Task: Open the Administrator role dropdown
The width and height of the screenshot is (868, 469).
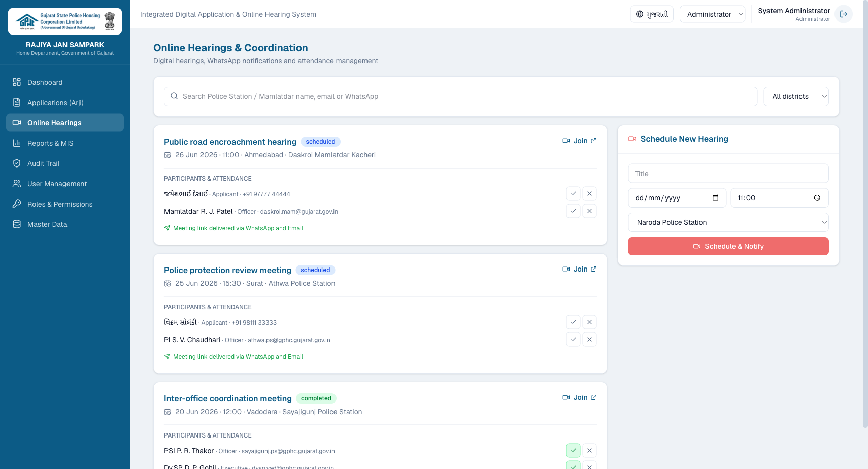Action: pos(713,14)
